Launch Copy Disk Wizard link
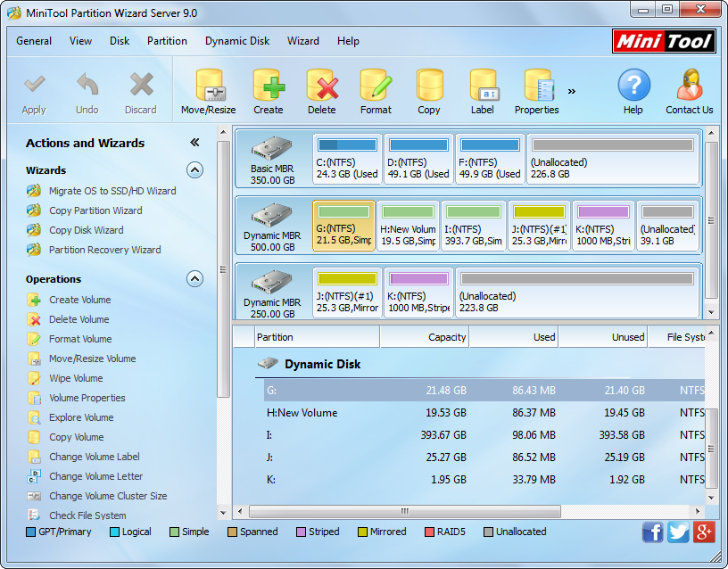 point(87,230)
